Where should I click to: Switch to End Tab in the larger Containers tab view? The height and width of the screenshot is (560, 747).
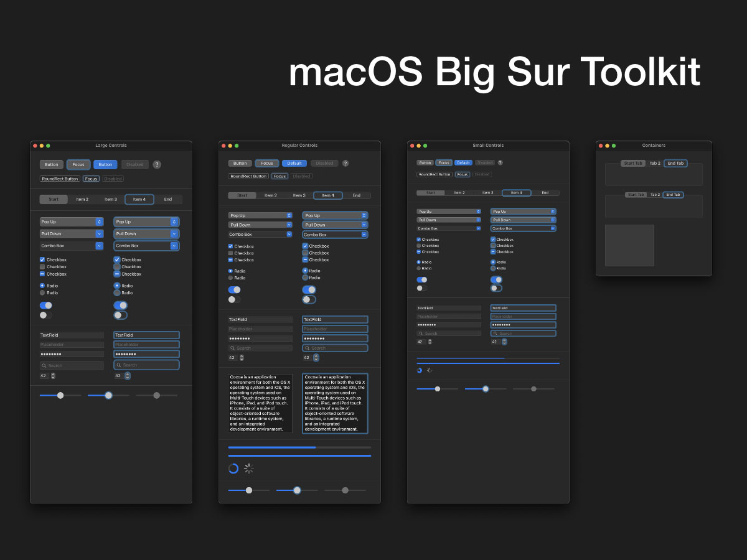tap(675, 163)
